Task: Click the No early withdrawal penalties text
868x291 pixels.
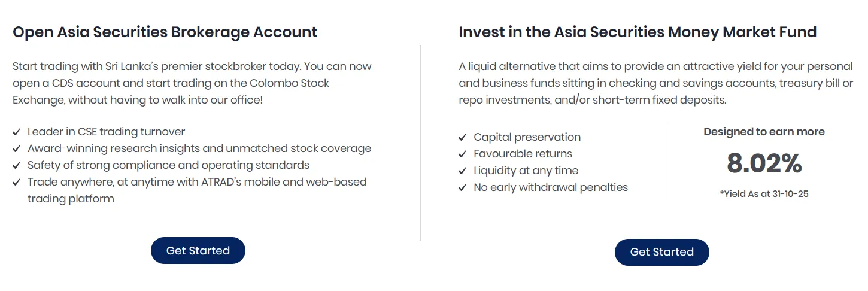Action: (x=550, y=187)
